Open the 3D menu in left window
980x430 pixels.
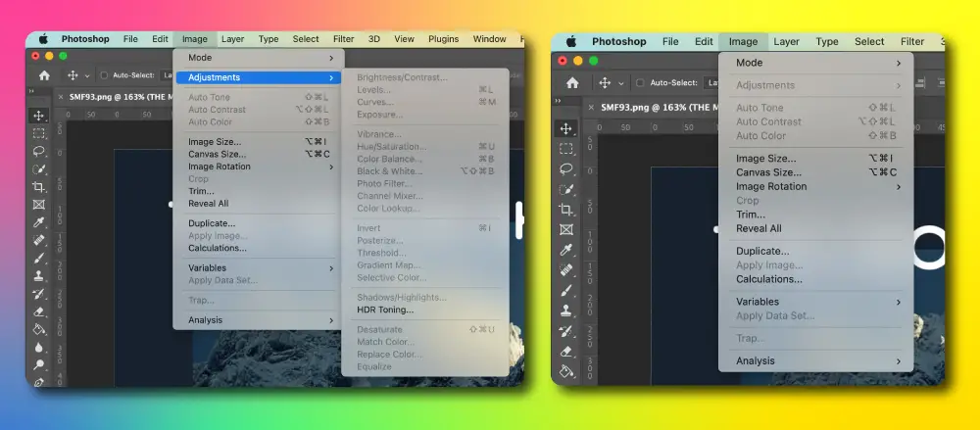coord(373,39)
